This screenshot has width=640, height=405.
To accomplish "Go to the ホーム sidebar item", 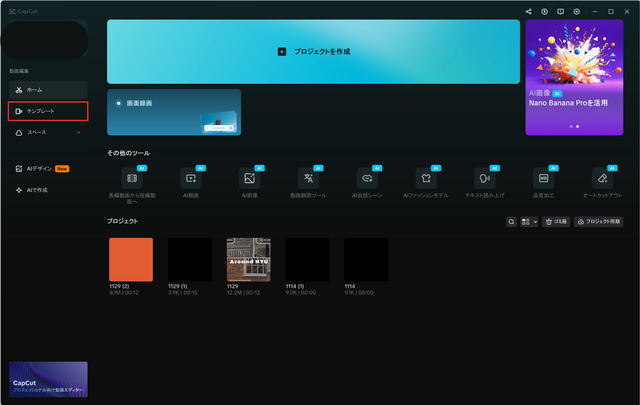I will [48, 90].
